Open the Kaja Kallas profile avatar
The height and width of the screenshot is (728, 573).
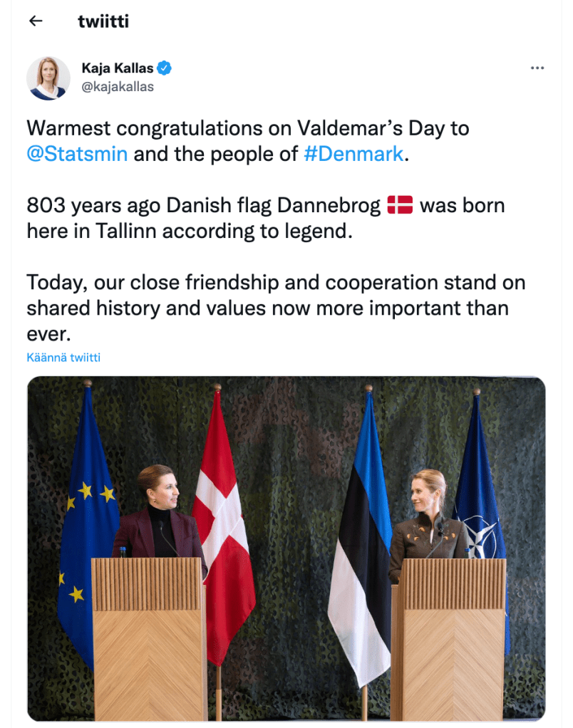coord(48,78)
